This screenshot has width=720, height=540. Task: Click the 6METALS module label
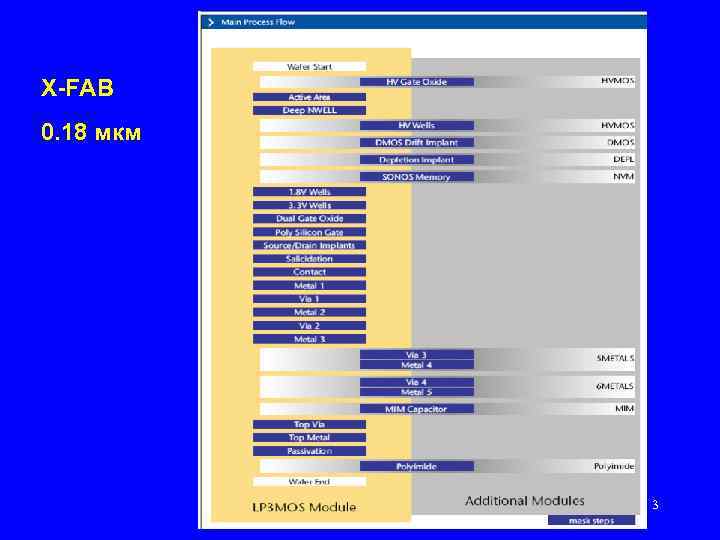(x=615, y=387)
